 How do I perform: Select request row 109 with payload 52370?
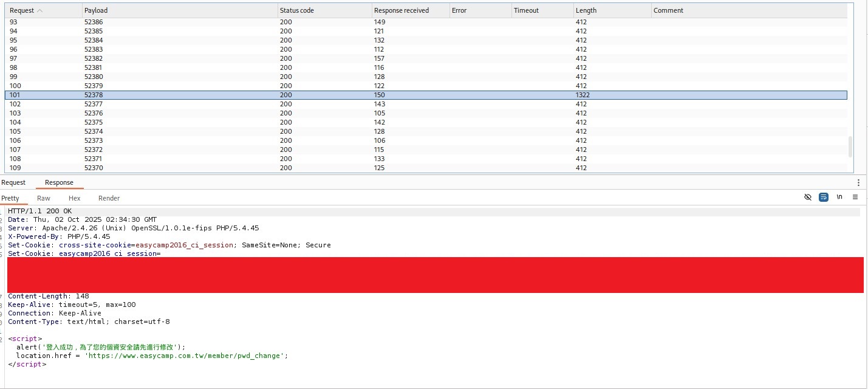426,168
